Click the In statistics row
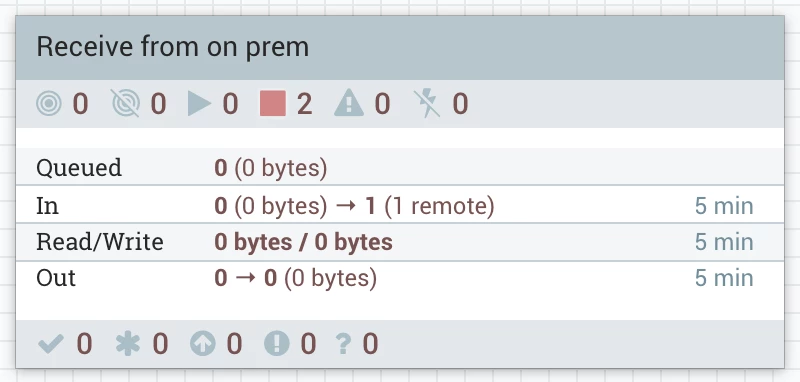This screenshot has width=800, height=382. 400,205
